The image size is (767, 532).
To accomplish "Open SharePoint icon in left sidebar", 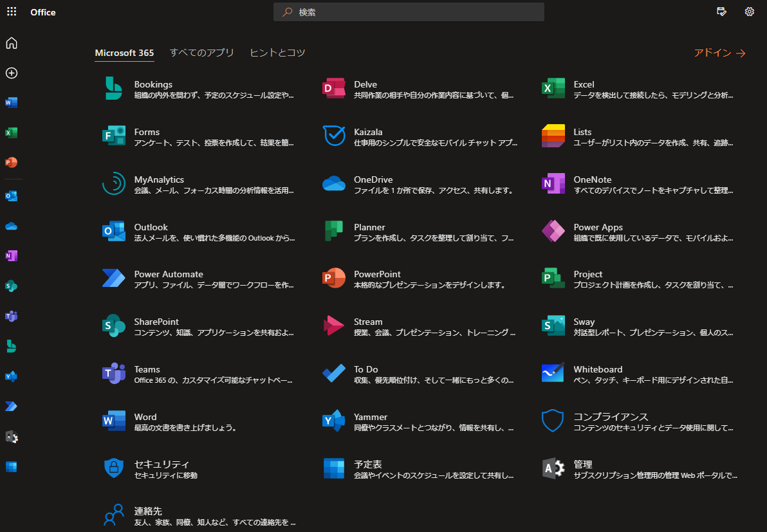I will pos(11,286).
